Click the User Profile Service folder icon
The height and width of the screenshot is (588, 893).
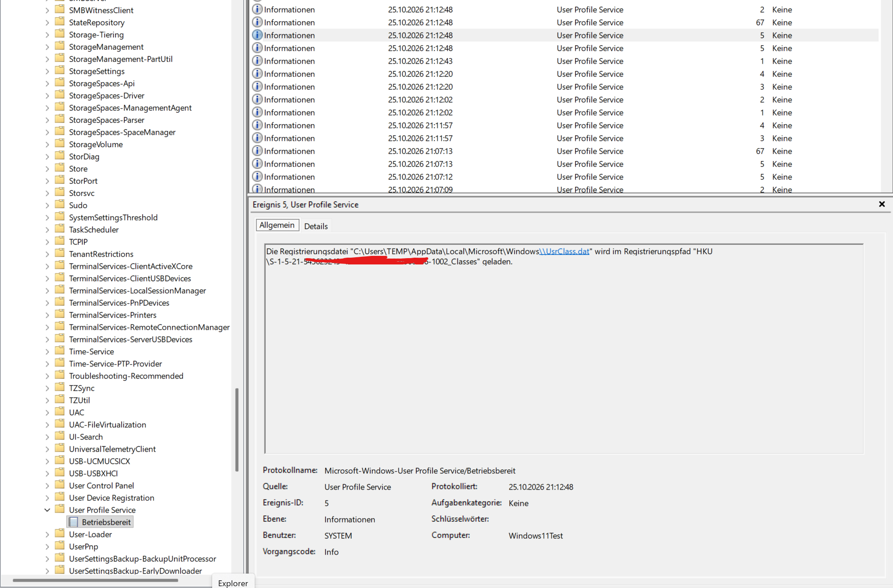(x=60, y=509)
